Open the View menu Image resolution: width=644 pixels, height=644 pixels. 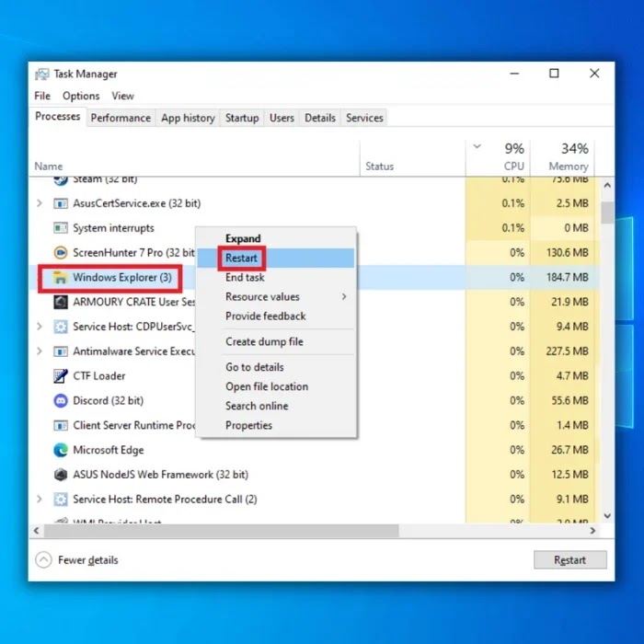pos(122,96)
